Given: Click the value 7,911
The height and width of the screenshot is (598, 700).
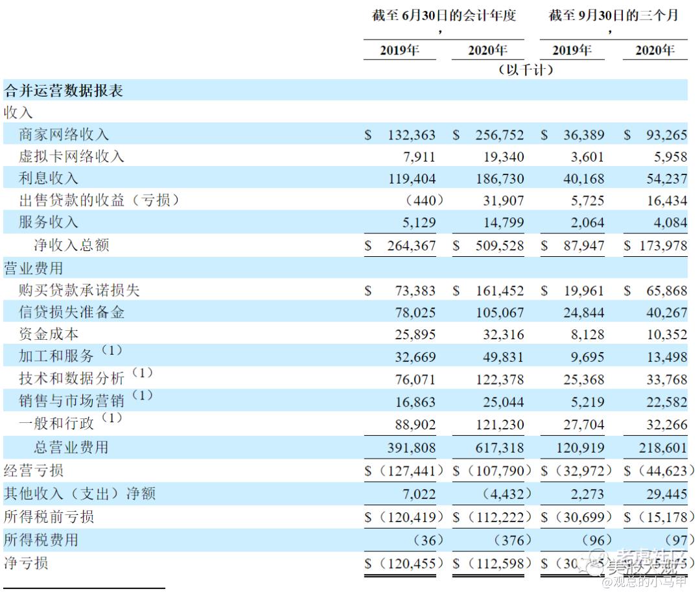Looking at the screenshot, I should (419, 157).
